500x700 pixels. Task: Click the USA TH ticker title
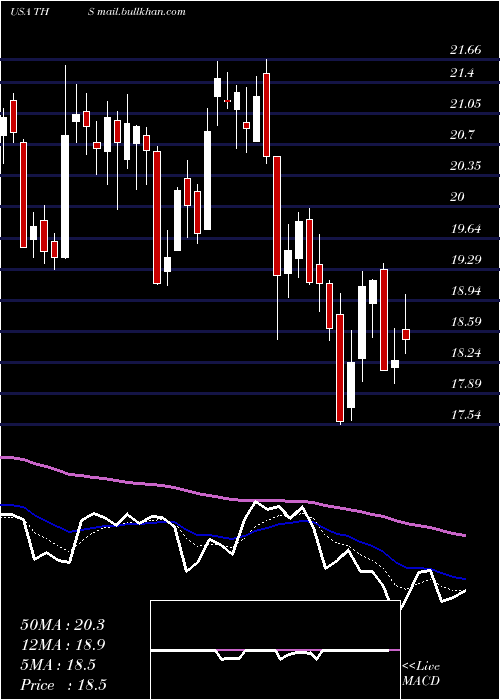pyautogui.click(x=29, y=12)
